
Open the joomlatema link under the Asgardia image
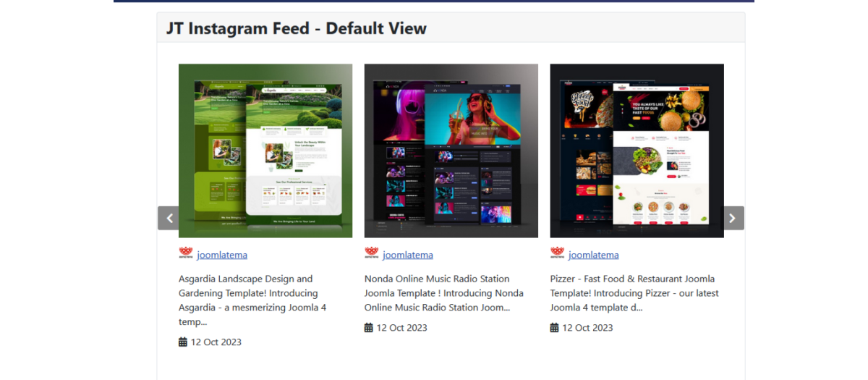[222, 255]
